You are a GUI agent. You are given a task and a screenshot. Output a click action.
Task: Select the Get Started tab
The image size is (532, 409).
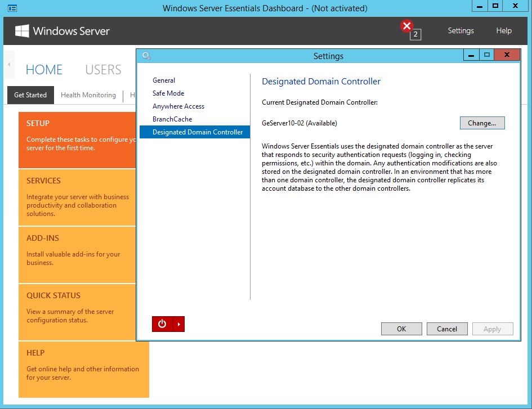(30, 95)
